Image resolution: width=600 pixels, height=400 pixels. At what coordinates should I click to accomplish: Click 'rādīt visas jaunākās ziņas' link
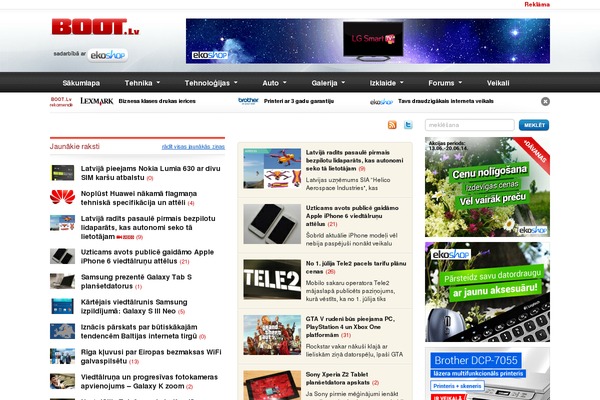pyautogui.click(x=193, y=147)
